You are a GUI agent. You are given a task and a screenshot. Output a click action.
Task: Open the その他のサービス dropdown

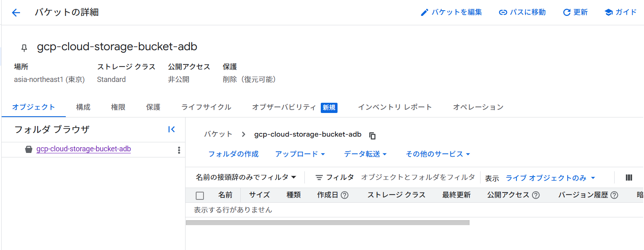click(x=438, y=154)
